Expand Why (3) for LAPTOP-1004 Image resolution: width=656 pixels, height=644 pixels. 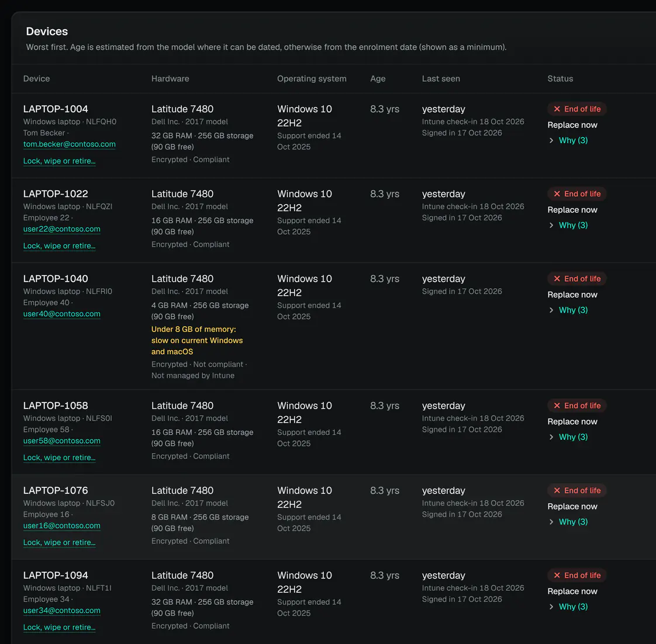[x=568, y=140]
